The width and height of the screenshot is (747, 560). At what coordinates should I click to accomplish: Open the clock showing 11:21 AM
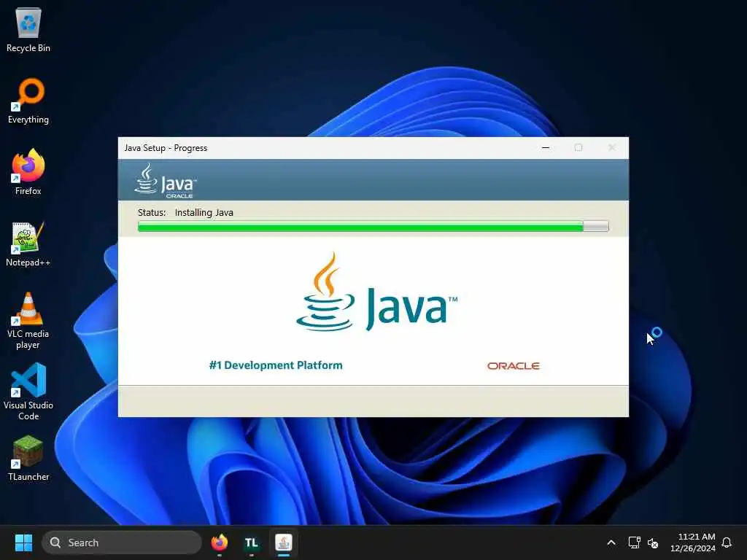point(693,542)
